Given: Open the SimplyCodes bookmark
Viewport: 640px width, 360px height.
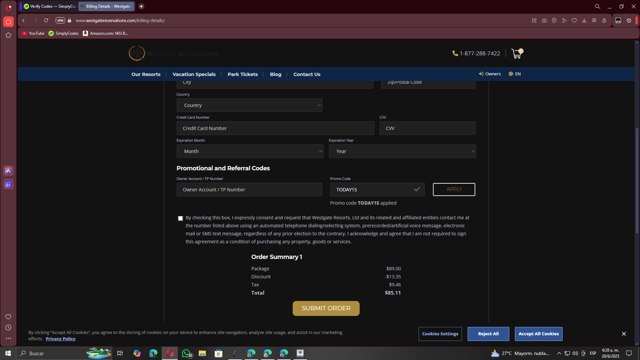Looking at the screenshot, I should 63,33.
